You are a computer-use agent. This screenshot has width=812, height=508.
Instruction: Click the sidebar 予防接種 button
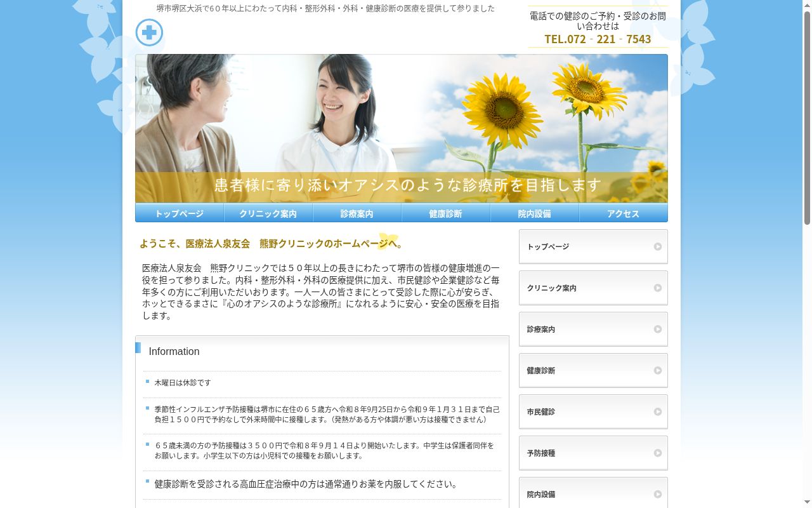[x=593, y=453]
